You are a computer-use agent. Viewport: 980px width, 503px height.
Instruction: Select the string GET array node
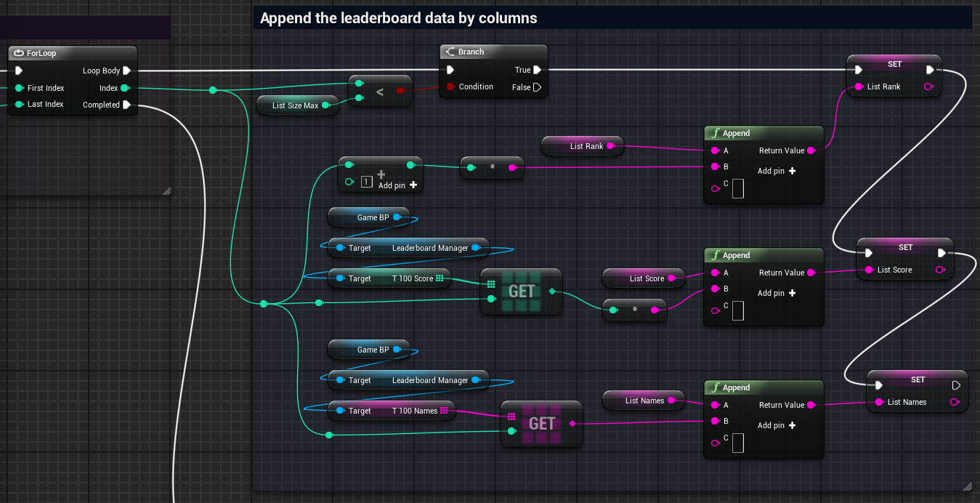tap(541, 424)
